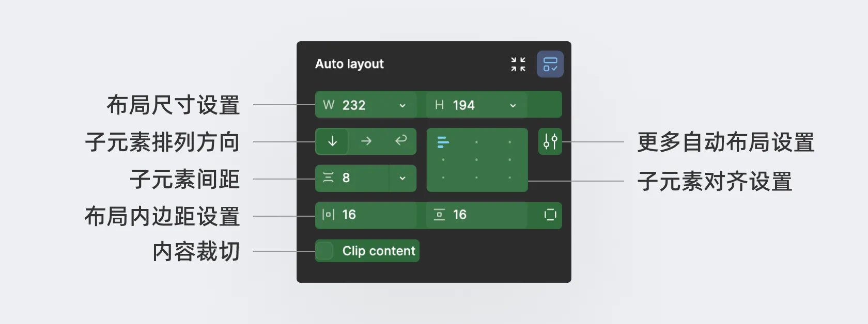Expand the gap spacing dropdown chevron
Viewport: 868px width, 324px height.
click(x=402, y=179)
